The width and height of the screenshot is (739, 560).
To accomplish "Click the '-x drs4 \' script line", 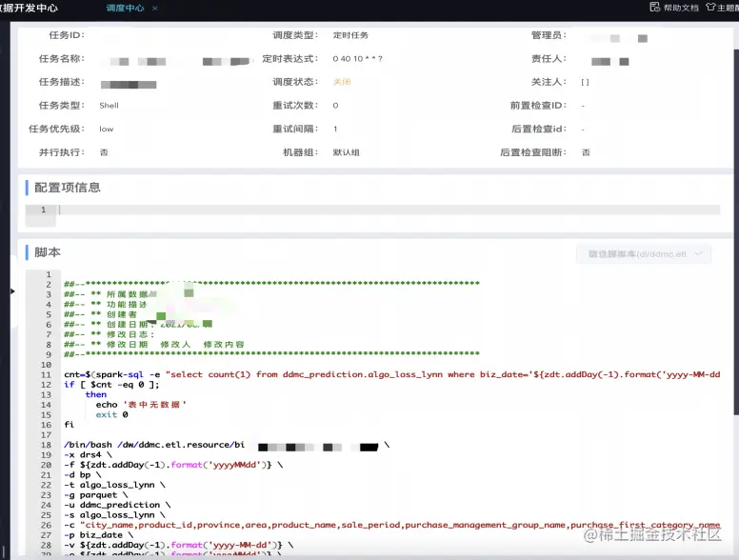I will pyautogui.click(x=88, y=455).
